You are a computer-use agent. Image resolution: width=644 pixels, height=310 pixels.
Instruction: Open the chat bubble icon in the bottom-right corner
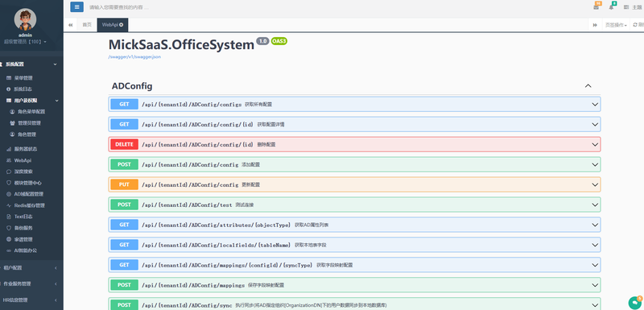(636, 302)
